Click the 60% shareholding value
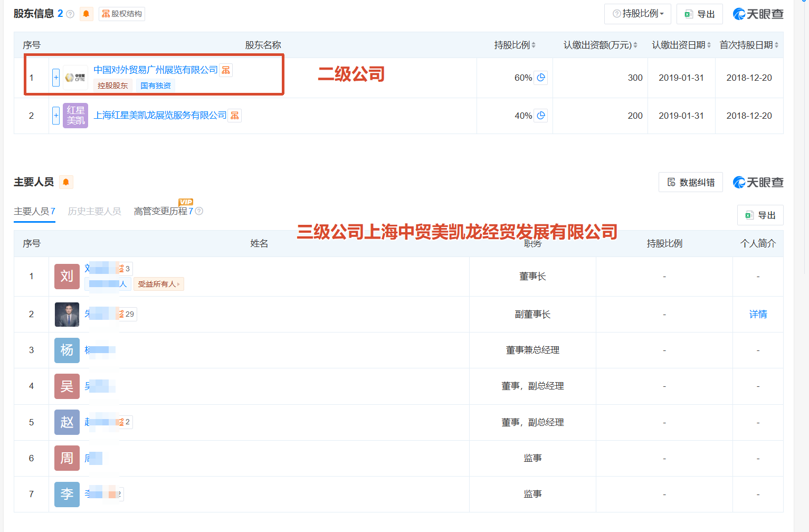The width and height of the screenshot is (809, 532). pyautogui.click(x=523, y=78)
